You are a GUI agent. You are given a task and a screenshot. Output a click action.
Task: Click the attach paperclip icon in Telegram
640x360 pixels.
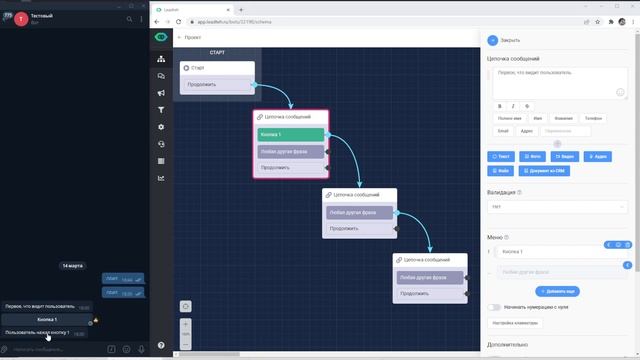(x=4, y=349)
